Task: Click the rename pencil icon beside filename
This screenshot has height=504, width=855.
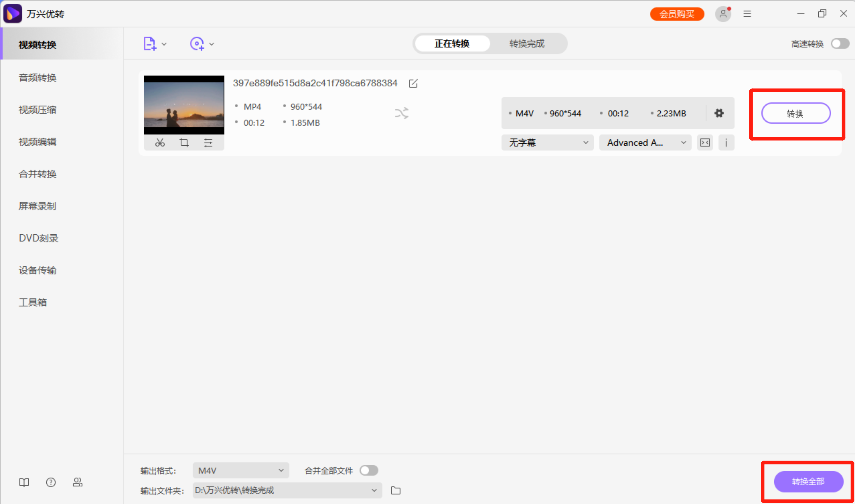Action: [413, 84]
